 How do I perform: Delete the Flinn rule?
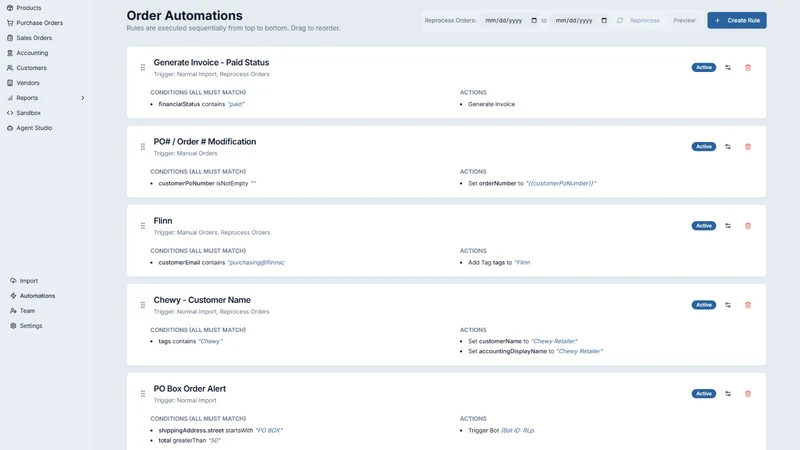748,226
